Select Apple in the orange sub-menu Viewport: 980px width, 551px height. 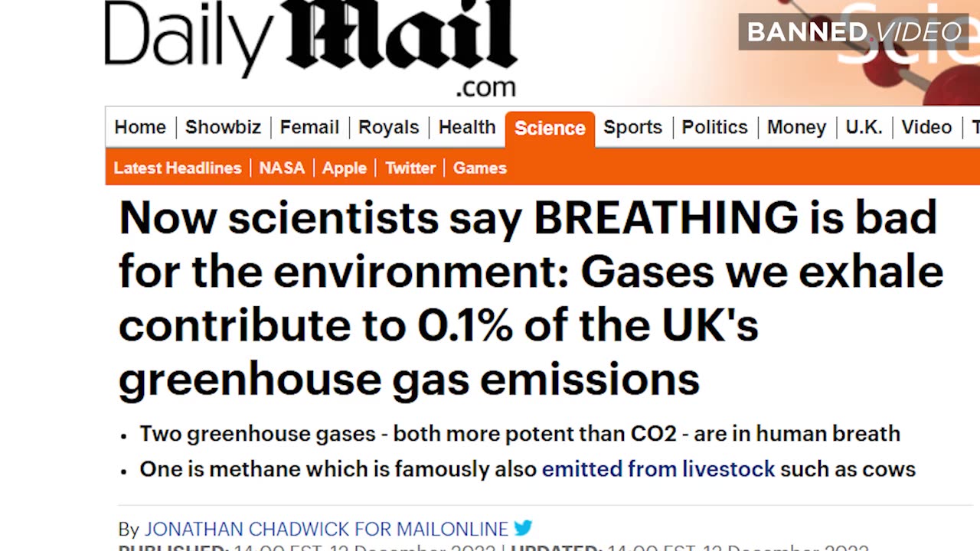[345, 168]
